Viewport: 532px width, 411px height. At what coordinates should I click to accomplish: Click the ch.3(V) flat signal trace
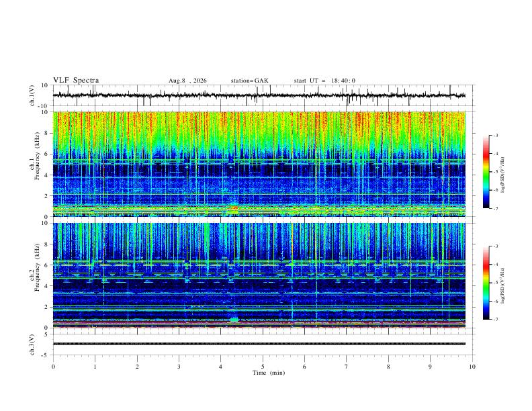pos(259,344)
